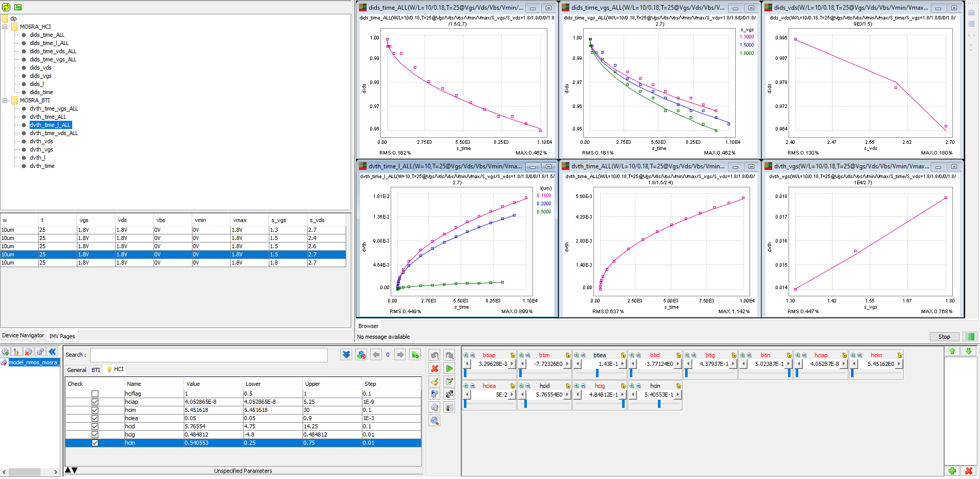This screenshot has width=980, height=479.
Task: Enable the hciflag checkbox
Action: point(95,394)
